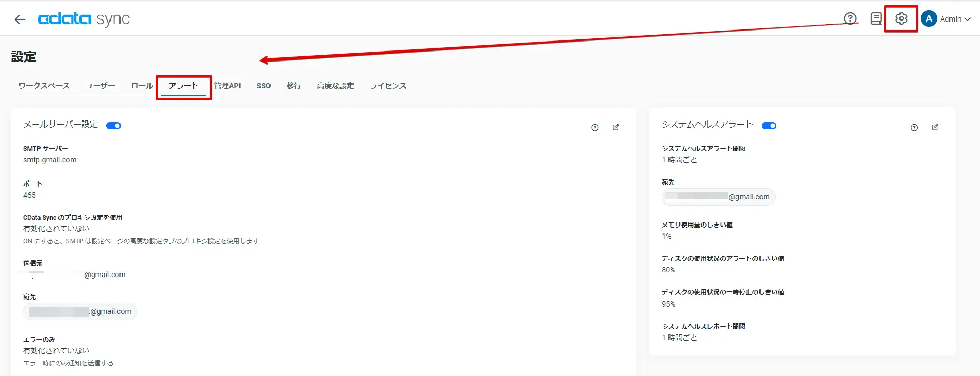Screen dimensions: 980x376
Task: Click the Admin avatar circle
Action: [x=928, y=19]
